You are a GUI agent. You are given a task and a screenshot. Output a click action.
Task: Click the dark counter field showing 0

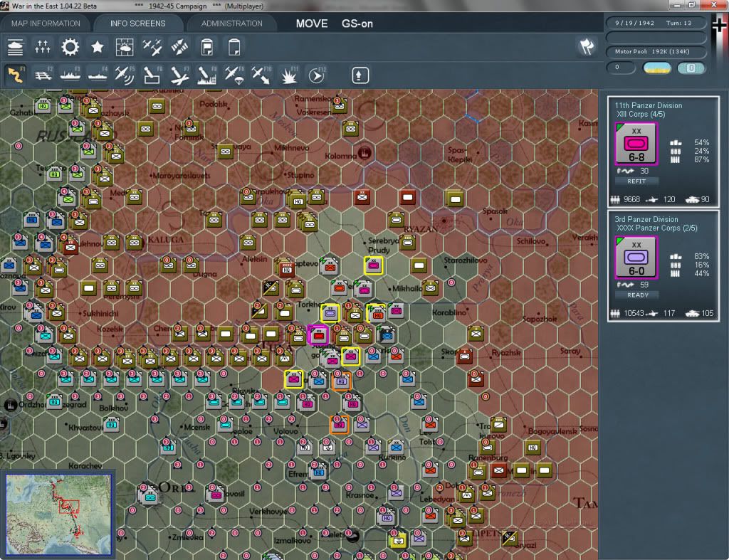[621, 68]
